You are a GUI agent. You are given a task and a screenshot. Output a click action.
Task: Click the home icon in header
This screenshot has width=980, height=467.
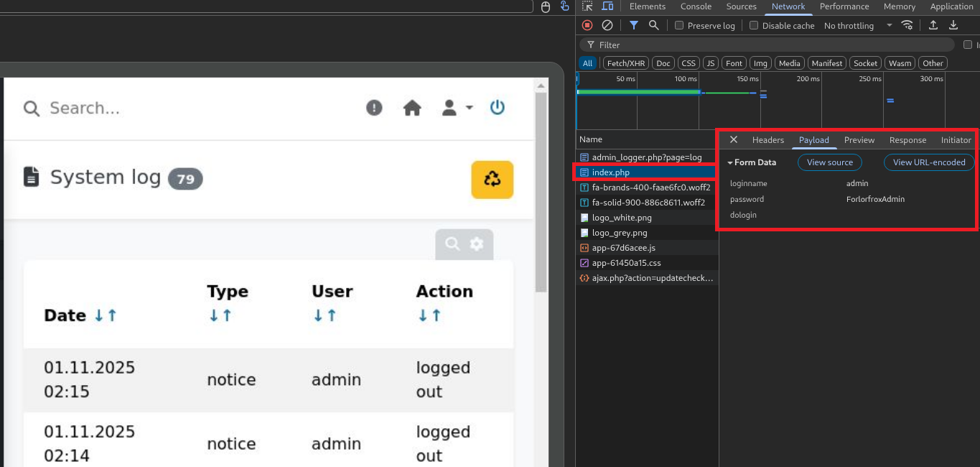click(412, 108)
